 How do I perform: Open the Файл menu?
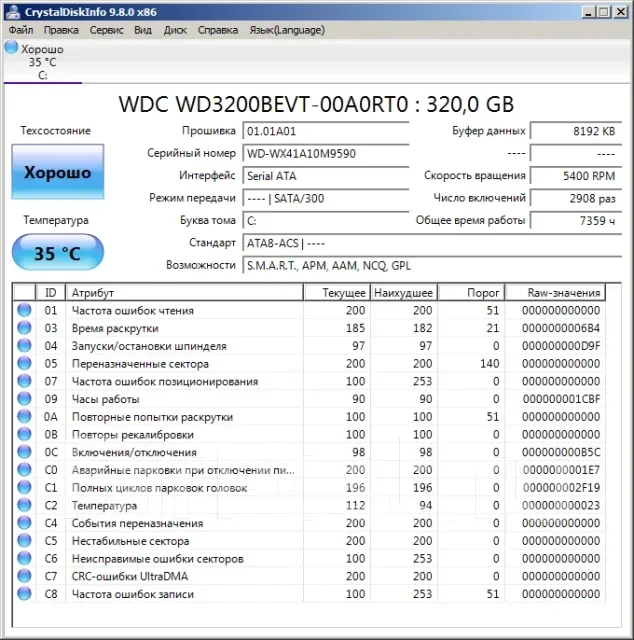(x=20, y=30)
